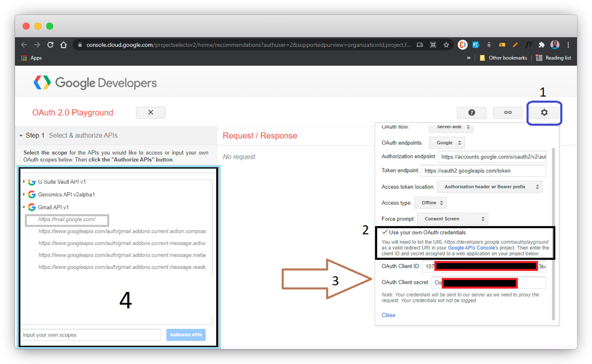Click the playground link icon button

[508, 113]
